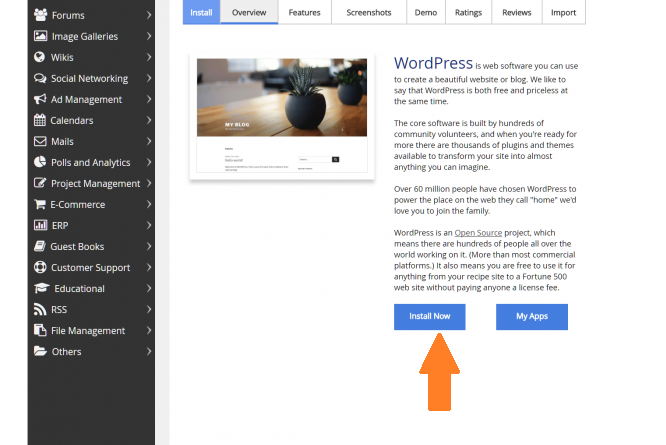This screenshot has width=666, height=445.
Task: Expand the Mails category chevron
Action: 149,141
